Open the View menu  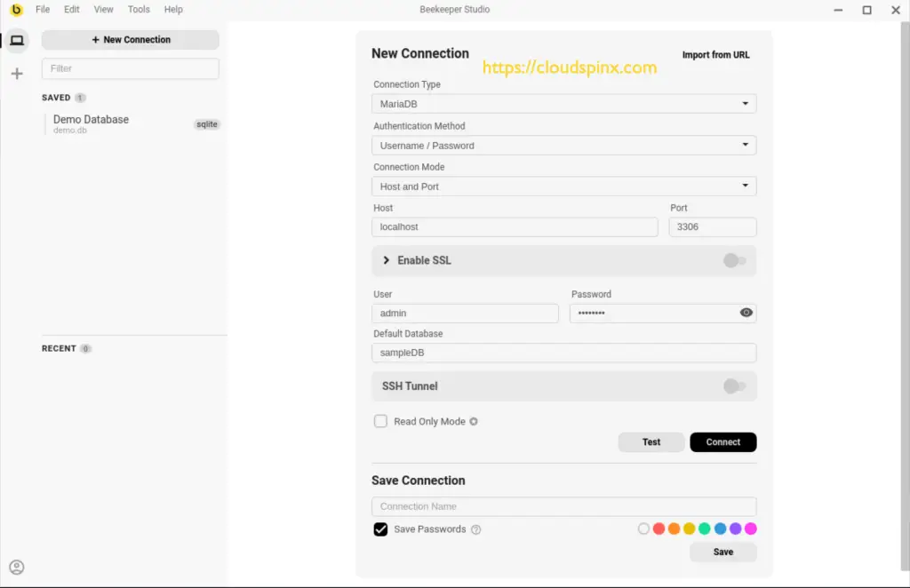pyautogui.click(x=103, y=10)
